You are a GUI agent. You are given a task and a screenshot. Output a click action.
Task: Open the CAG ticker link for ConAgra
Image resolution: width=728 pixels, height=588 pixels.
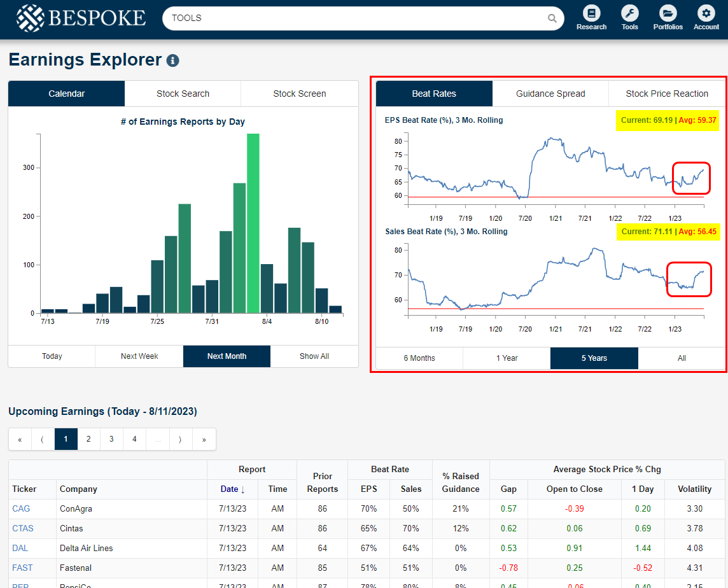20,508
